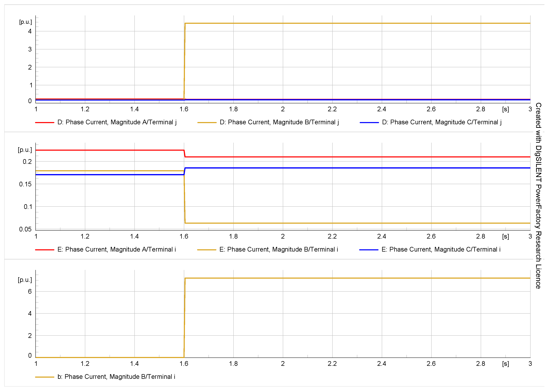The width and height of the screenshot is (550, 392).
Task: Select legend text D: Phase Current Magnitude B/Terminal j
Action: [279, 122]
